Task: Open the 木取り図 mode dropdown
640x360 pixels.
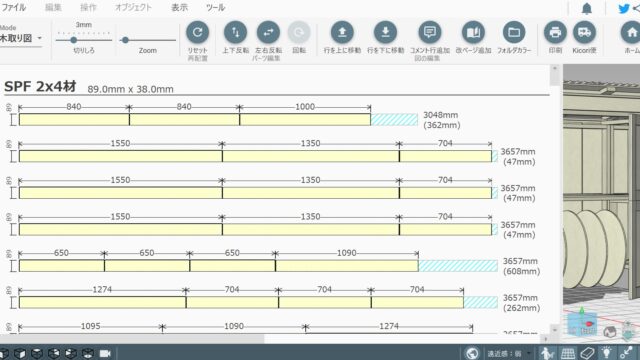Action: click(x=21, y=38)
